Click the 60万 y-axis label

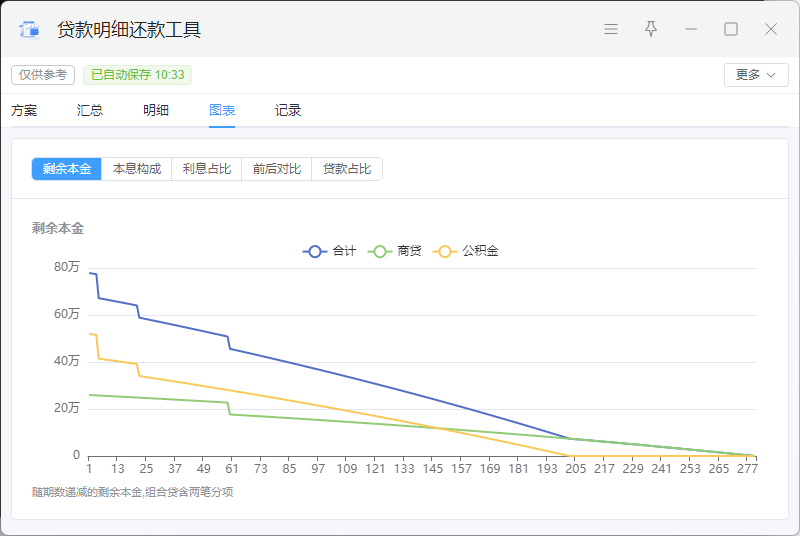67,314
